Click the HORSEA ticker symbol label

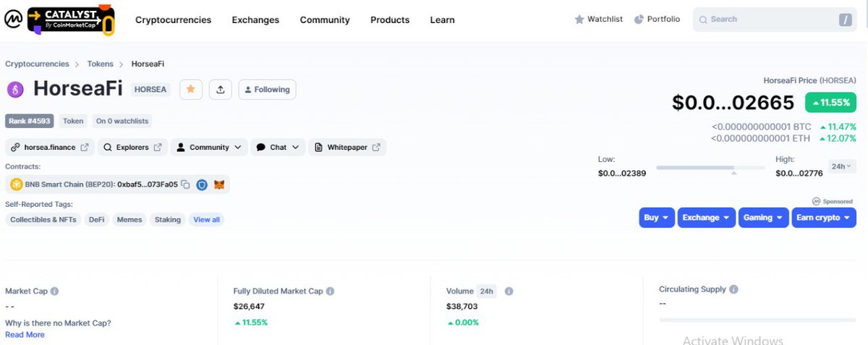point(150,90)
